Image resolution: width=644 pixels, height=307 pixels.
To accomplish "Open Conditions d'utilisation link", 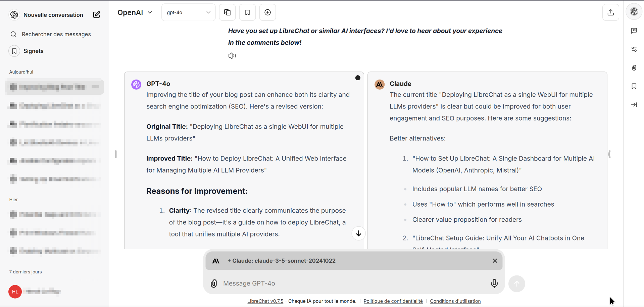I will tap(455, 301).
